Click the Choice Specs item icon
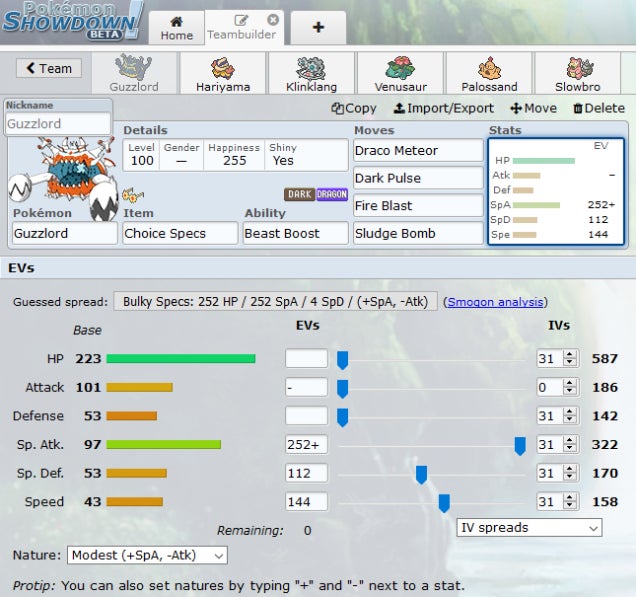This screenshot has width=636, height=597. (132, 194)
